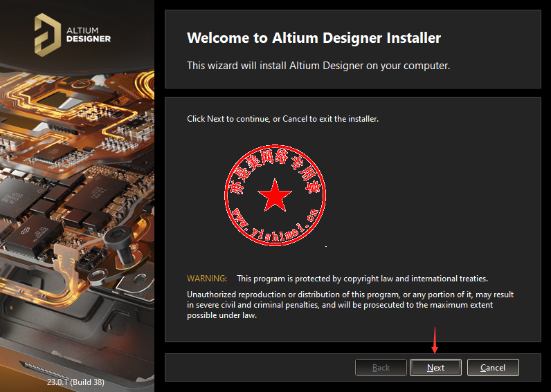The height and width of the screenshot is (392, 551).
Task: Click the Altium Designer logo icon
Action: pyautogui.click(x=48, y=35)
